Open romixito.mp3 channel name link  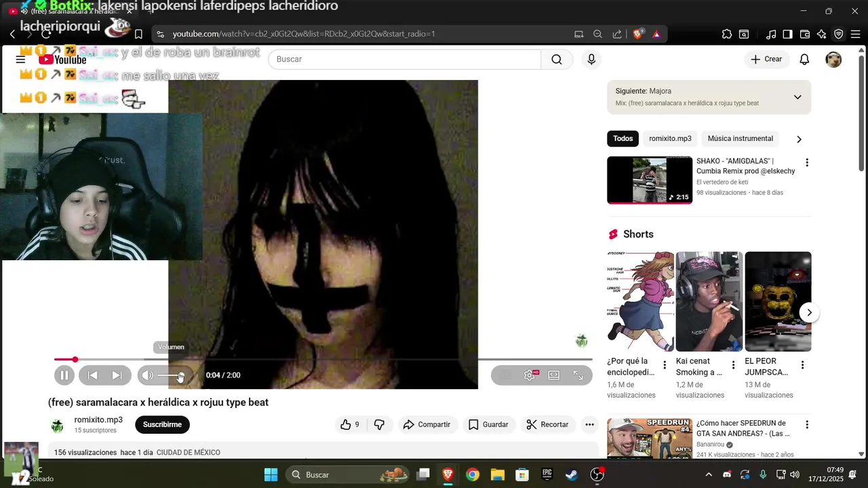(98, 420)
